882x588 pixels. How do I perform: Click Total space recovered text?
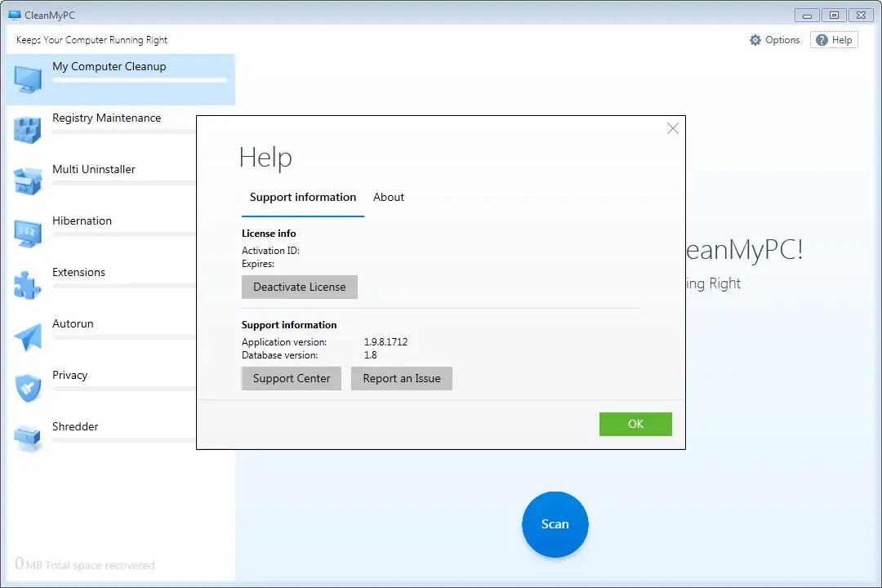pos(100,565)
